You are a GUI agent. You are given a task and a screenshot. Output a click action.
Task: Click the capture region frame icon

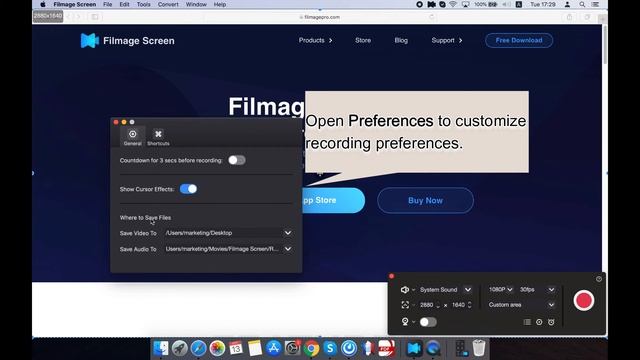[405, 305]
